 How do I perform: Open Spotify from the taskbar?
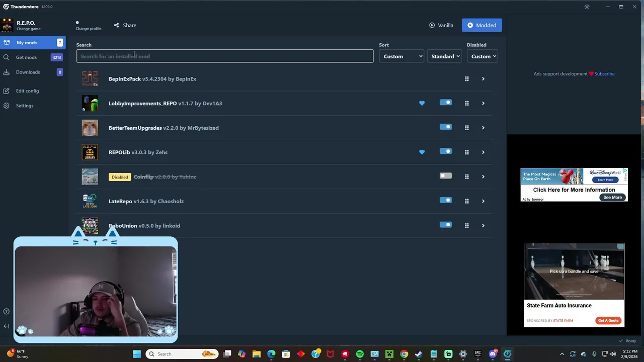360,354
